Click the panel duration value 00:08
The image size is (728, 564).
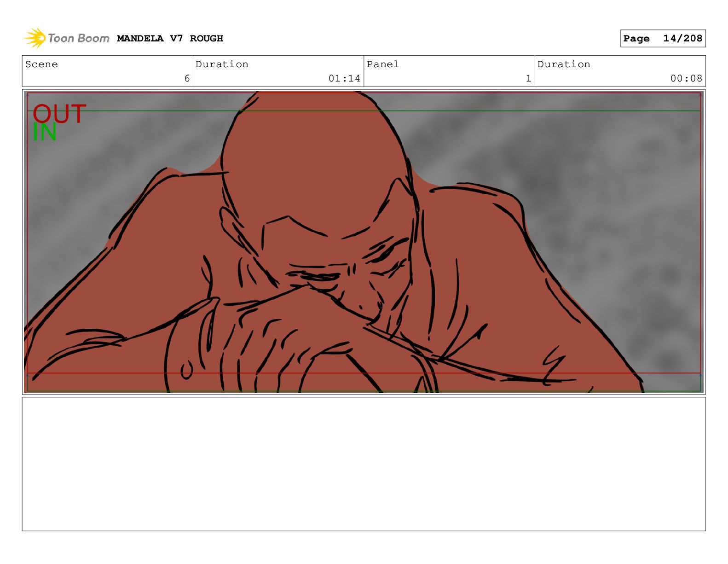tap(686, 79)
